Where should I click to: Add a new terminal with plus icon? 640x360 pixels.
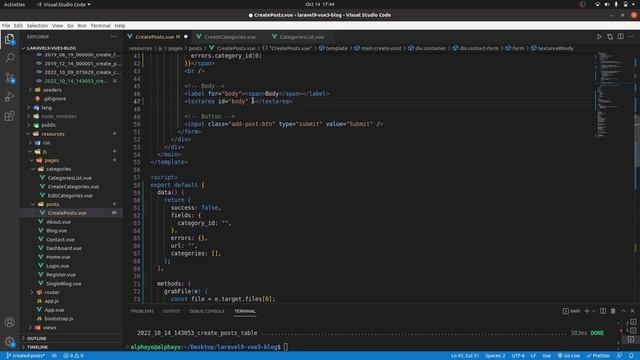point(587,311)
